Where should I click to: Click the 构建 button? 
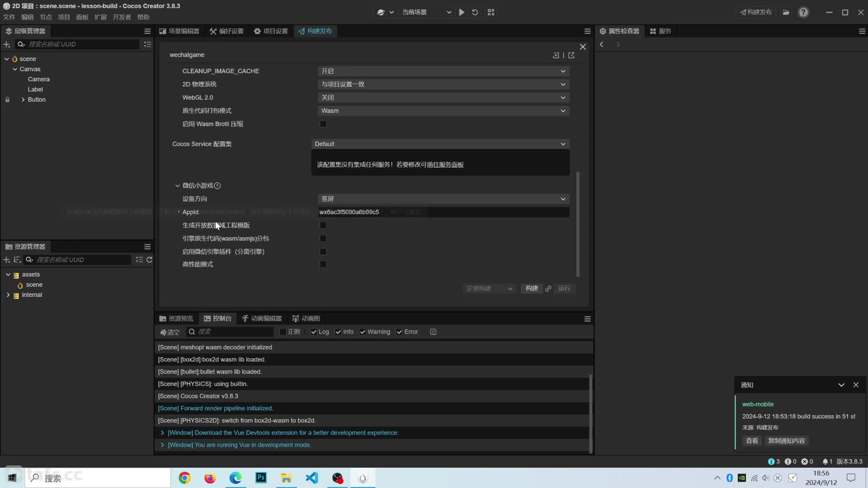(532, 289)
